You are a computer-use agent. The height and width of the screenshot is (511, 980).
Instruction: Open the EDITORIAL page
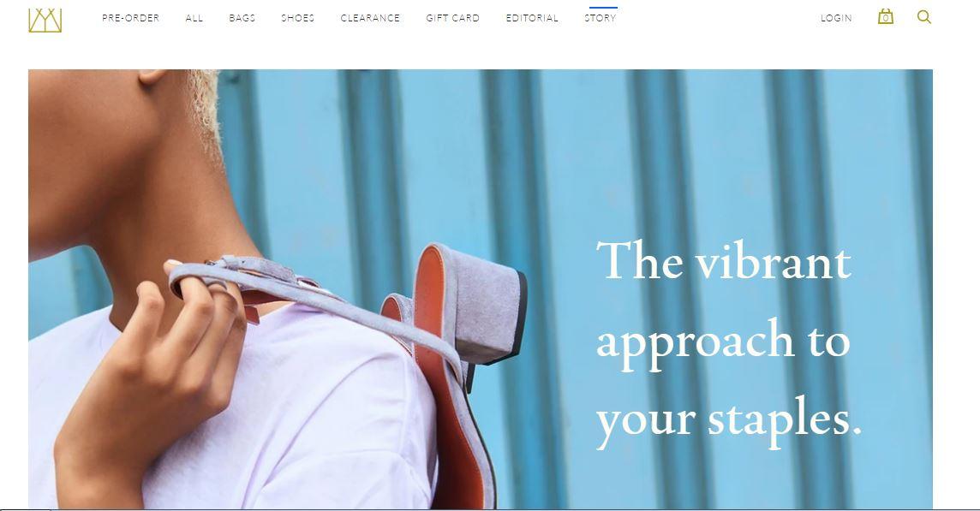532,18
